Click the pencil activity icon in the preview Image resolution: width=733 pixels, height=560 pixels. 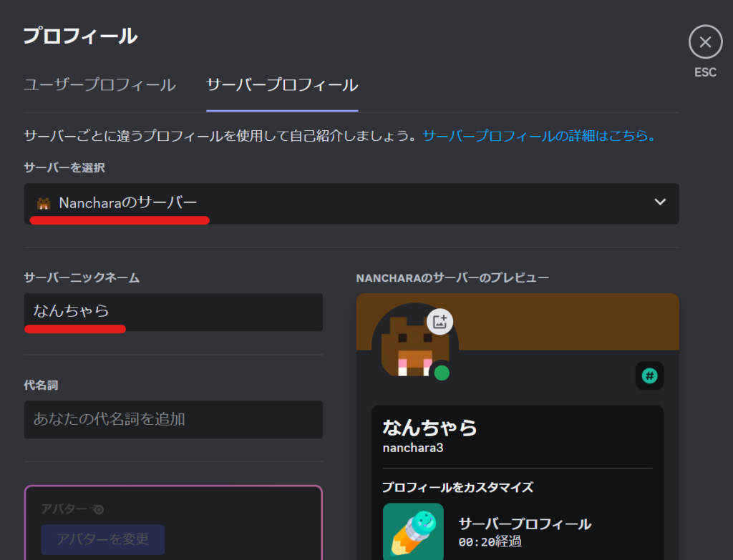(x=413, y=531)
